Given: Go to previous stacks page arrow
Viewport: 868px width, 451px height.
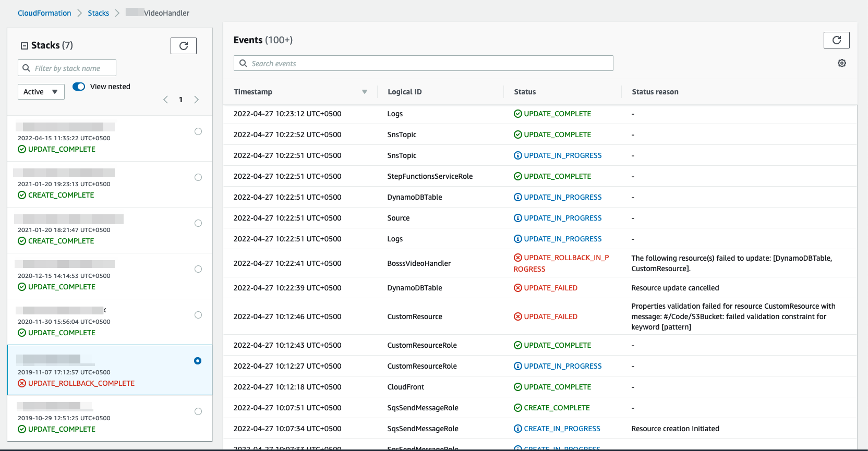Looking at the screenshot, I should (165, 100).
